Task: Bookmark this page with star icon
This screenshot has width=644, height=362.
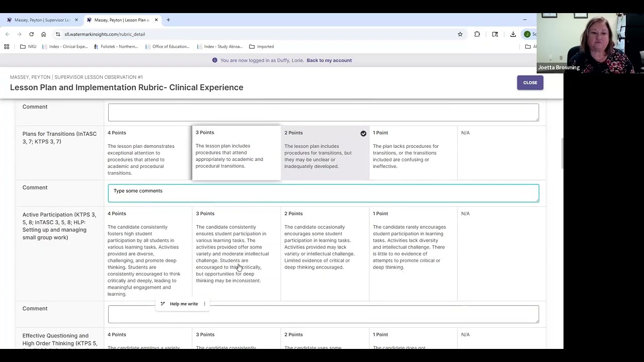Action: click(460, 34)
